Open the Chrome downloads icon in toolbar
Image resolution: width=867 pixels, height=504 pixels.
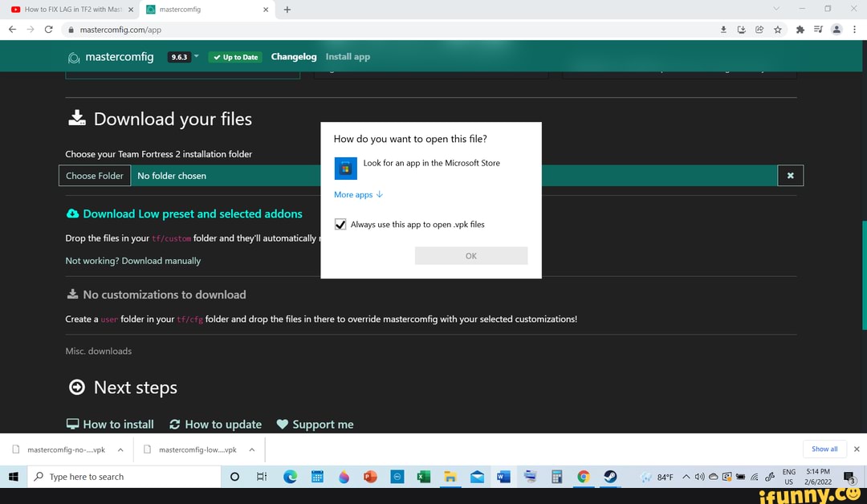pyautogui.click(x=723, y=29)
